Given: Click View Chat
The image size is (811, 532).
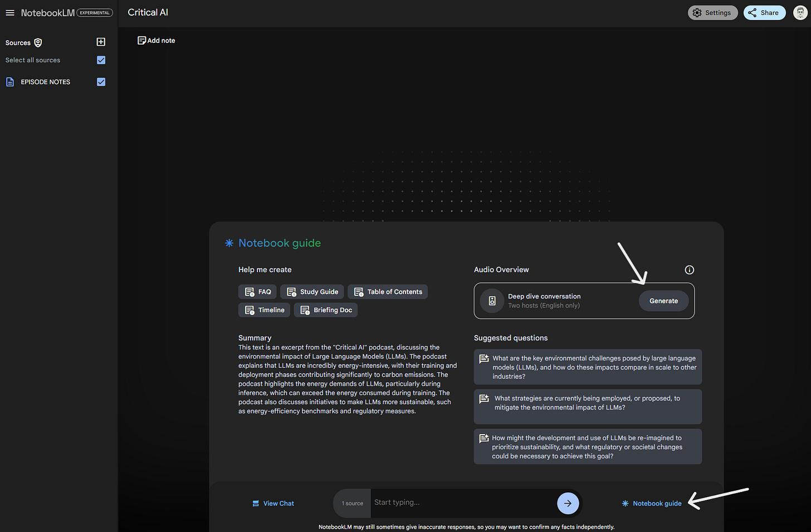Looking at the screenshot, I should [273, 504].
